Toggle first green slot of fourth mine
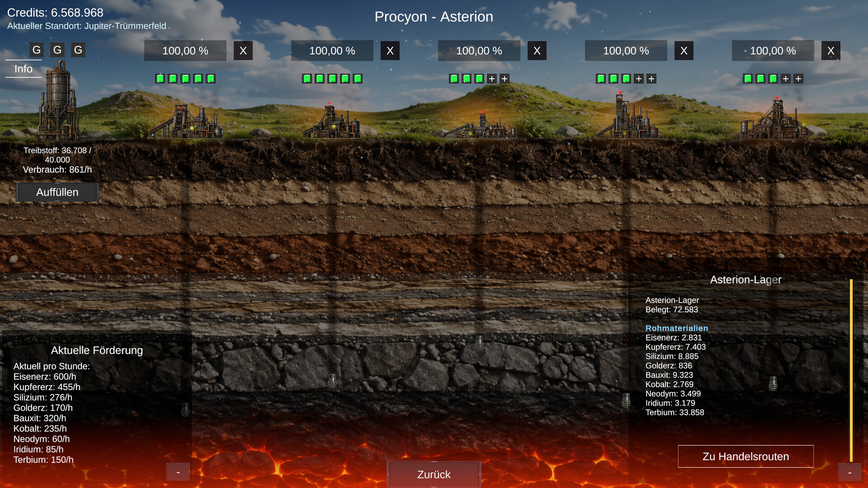868x488 pixels. (601, 79)
